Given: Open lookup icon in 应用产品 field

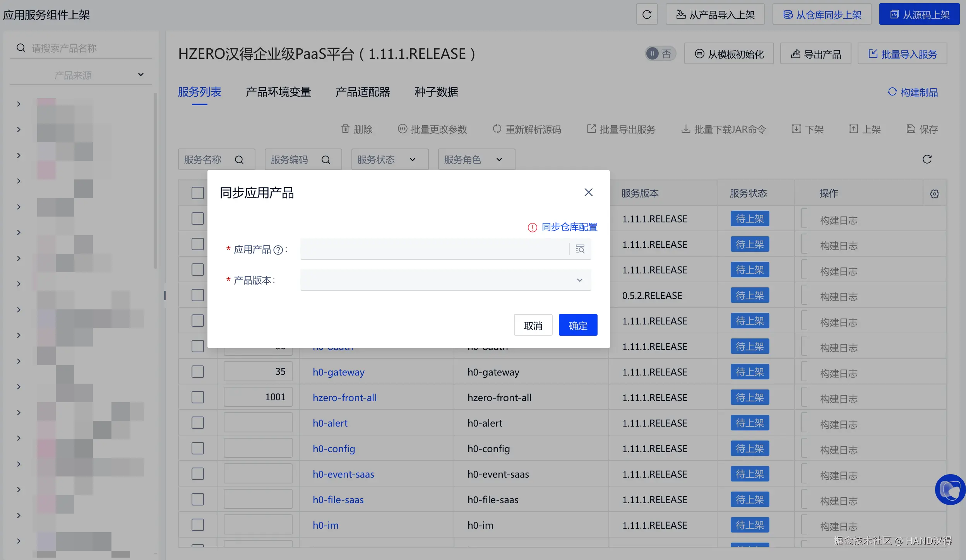Looking at the screenshot, I should coord(580,249).
